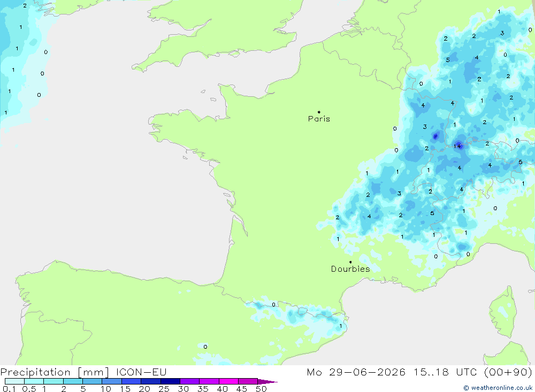The image size is (535, 392).
Task: Pick the 5–10 mm legend swatch
Action: coord(92,381)
